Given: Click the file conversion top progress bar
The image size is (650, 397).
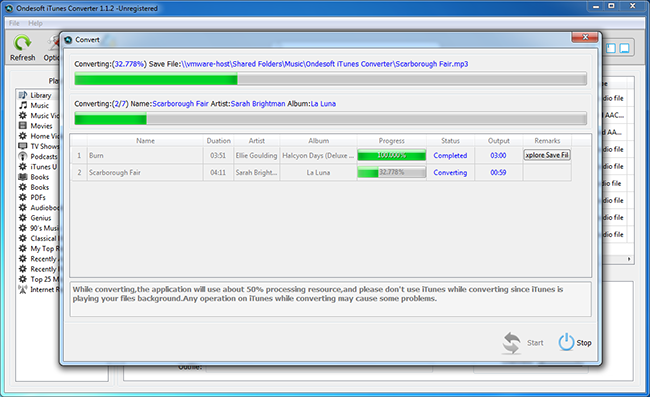Looking at the screenshot, I should click(x=330, y=79).
